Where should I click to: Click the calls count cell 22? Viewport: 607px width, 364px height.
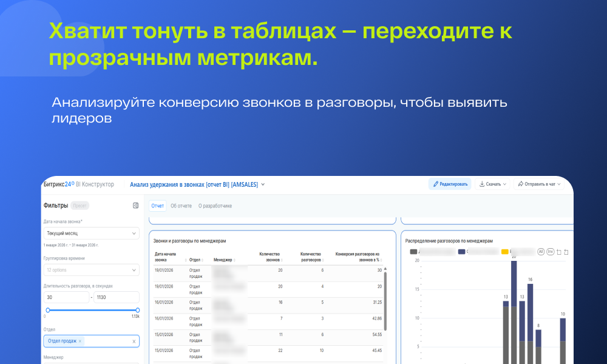280,351
